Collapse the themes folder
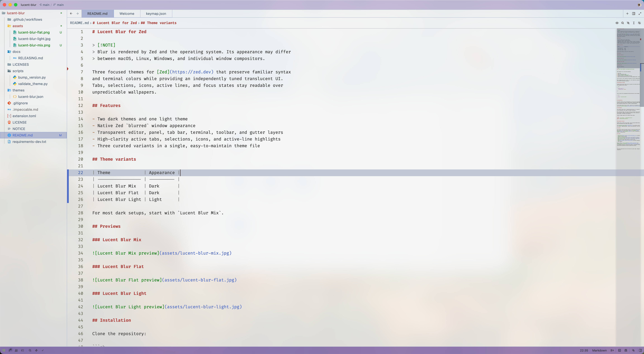Screen dimensions: 644x354 pyautogui.click(x=34, y=90)
